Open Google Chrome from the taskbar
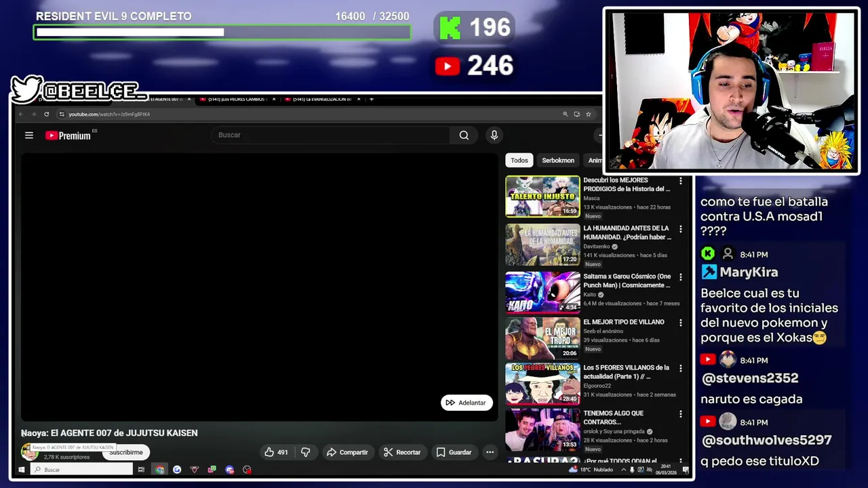 click(x=159, y=469)
